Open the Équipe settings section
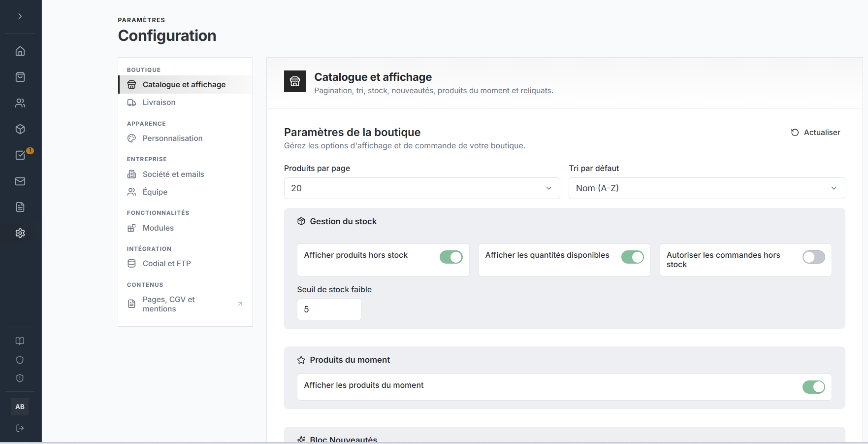 click(185, 192)
